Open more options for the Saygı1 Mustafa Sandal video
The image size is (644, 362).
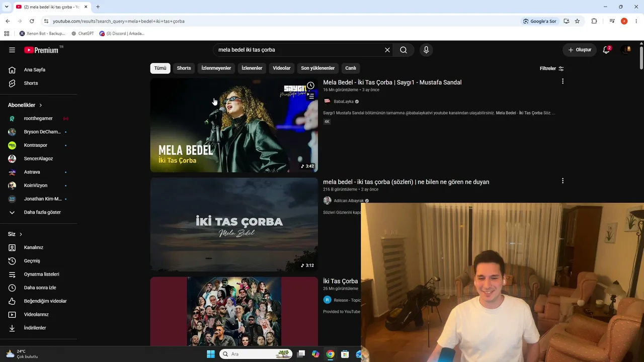[562, 81]
